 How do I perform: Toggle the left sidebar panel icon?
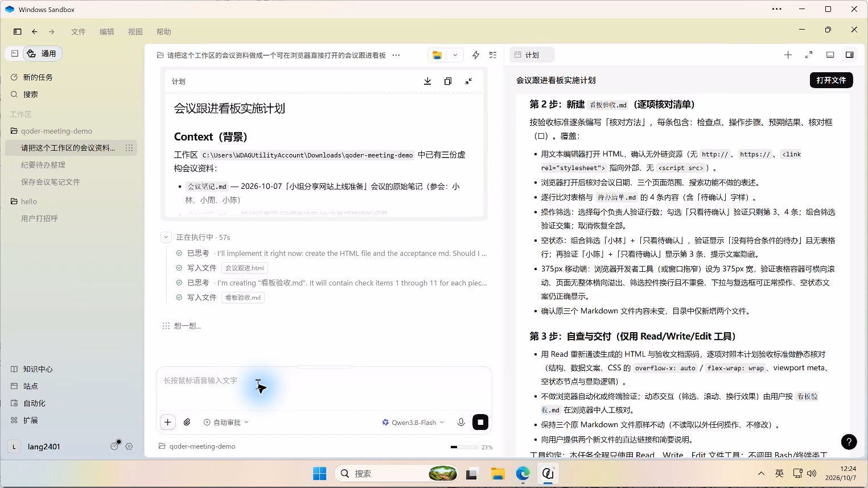pyautogui.click(x=17, y=32)
